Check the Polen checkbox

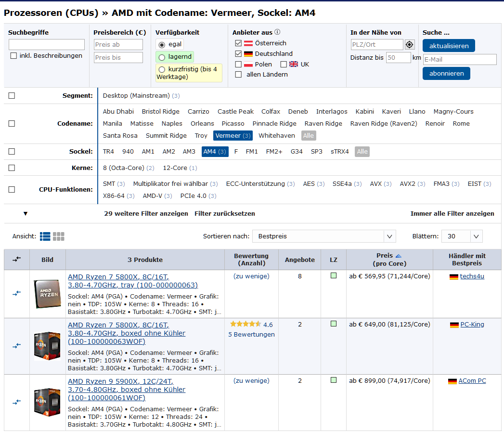238,65
